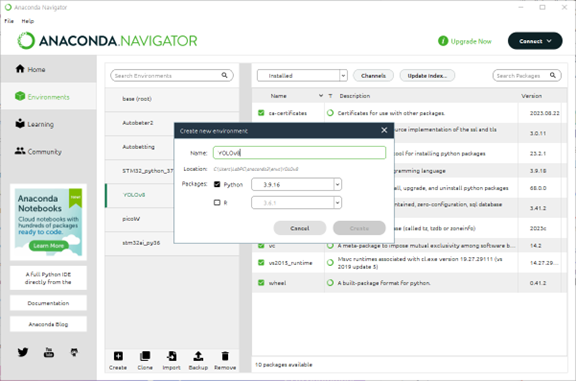The width and height of the screenshot is (576, 381).
Task: Select the picoW environment
Action: point(140,219)
